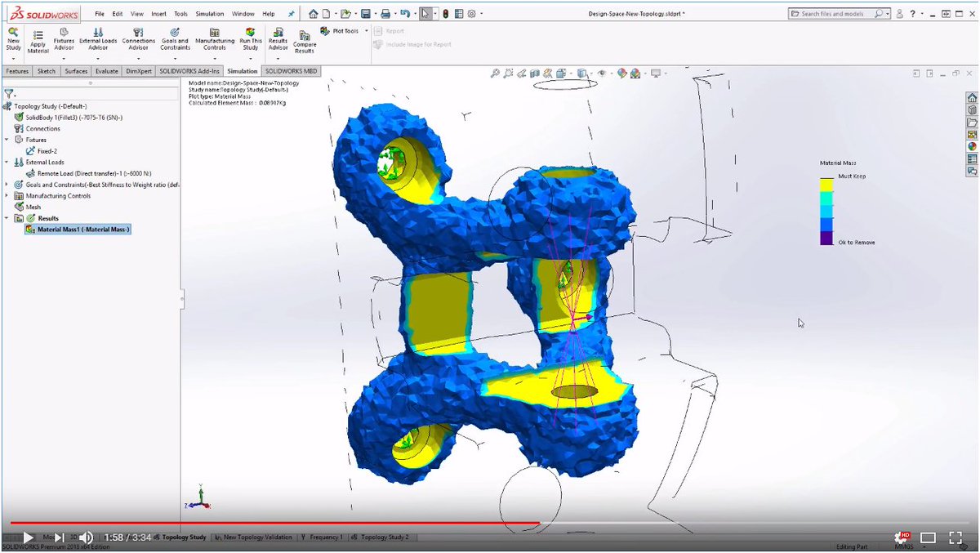Enter video fullscreen mode
This screenshot has height=553, width=980.
pyautogui.click(x=955, y=537)
